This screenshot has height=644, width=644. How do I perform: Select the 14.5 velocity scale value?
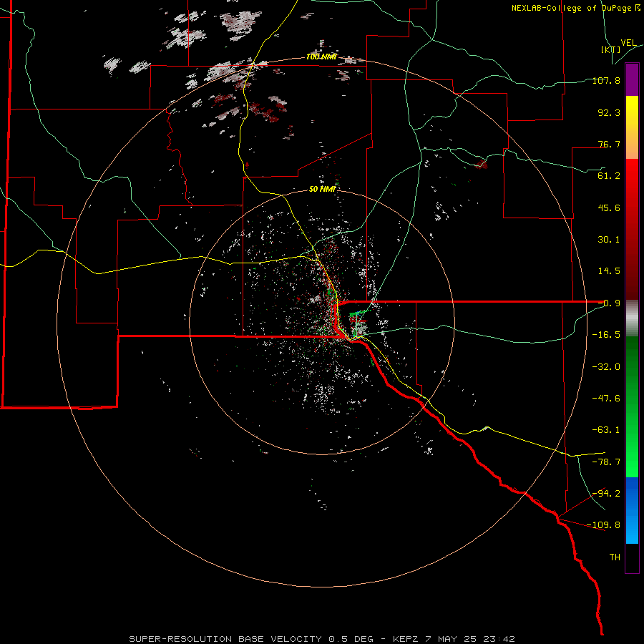tap(609, 271)
